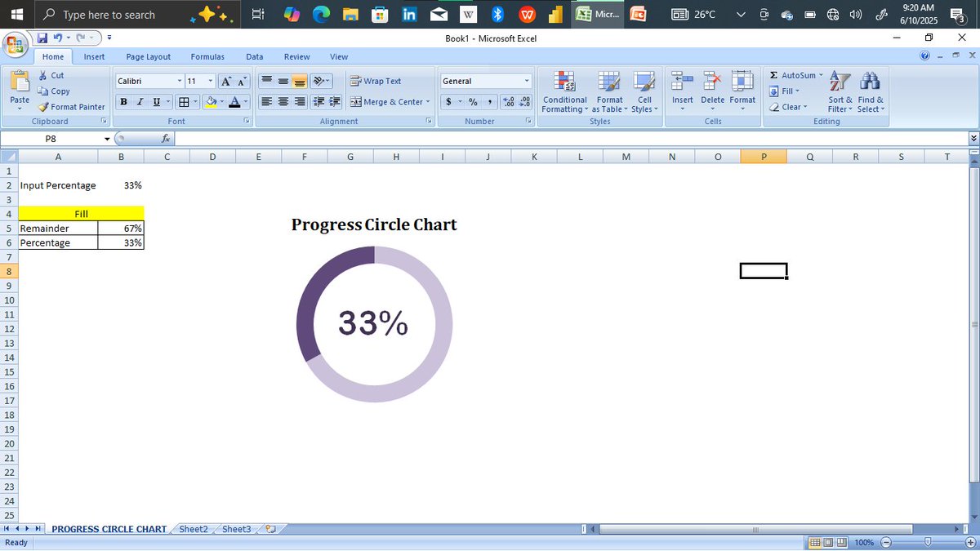
Task: Toggle Italic formatting
Action: click(139, 102)
